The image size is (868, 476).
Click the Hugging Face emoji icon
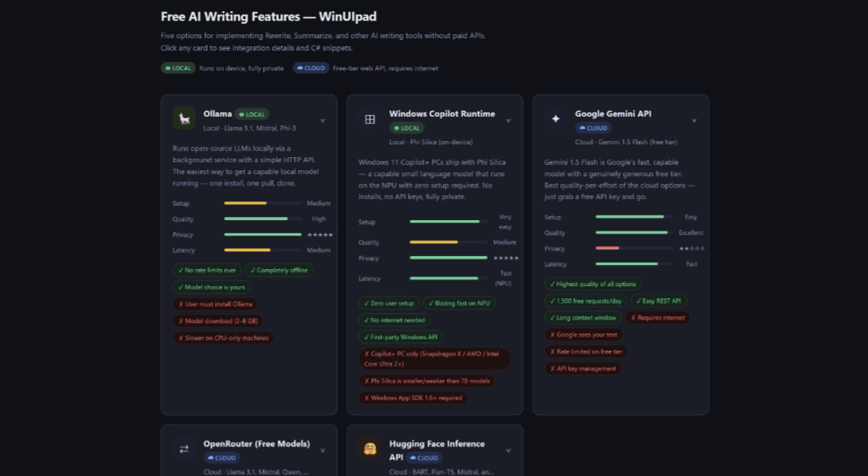point(370,449)
